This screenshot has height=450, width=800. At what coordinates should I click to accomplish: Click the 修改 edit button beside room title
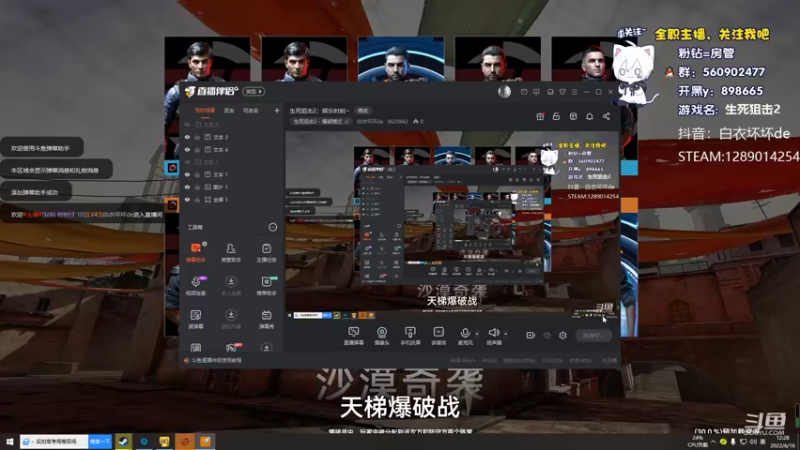[363, 110]
